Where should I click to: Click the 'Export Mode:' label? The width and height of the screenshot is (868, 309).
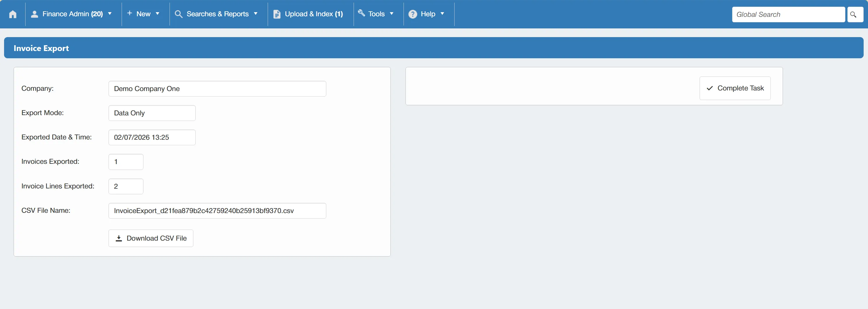click(42, 113)
